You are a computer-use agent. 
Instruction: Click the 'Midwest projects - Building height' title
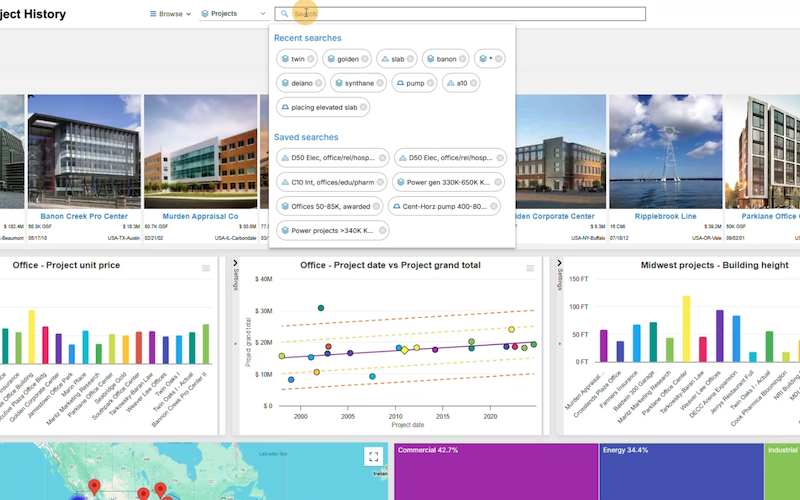(x=714, y=265)
